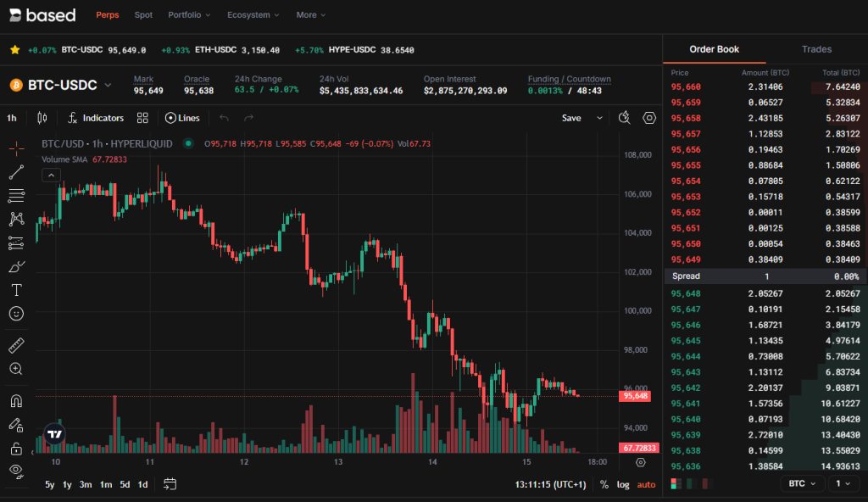Toggle magnet mode for drawings

[16, 401]
